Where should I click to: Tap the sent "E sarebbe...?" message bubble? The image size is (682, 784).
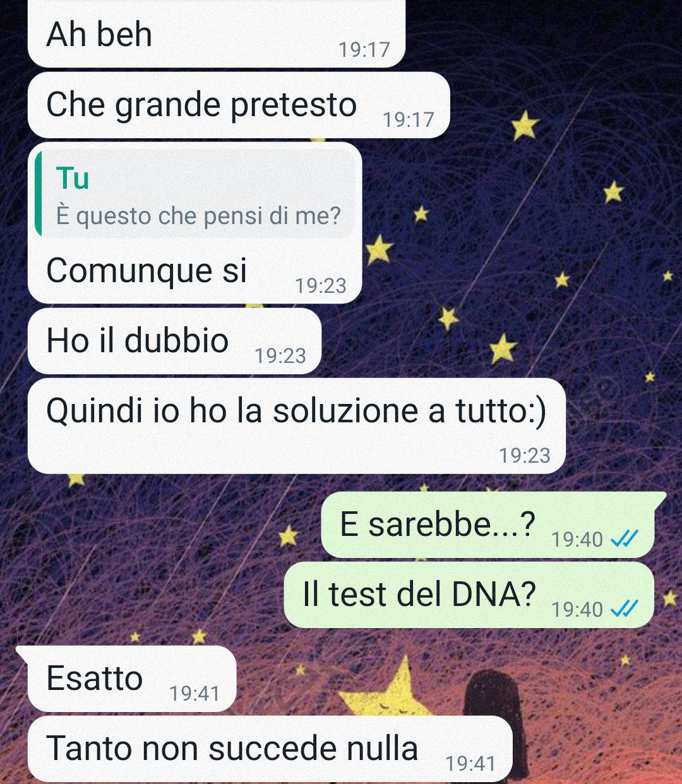tap(488, 525)
